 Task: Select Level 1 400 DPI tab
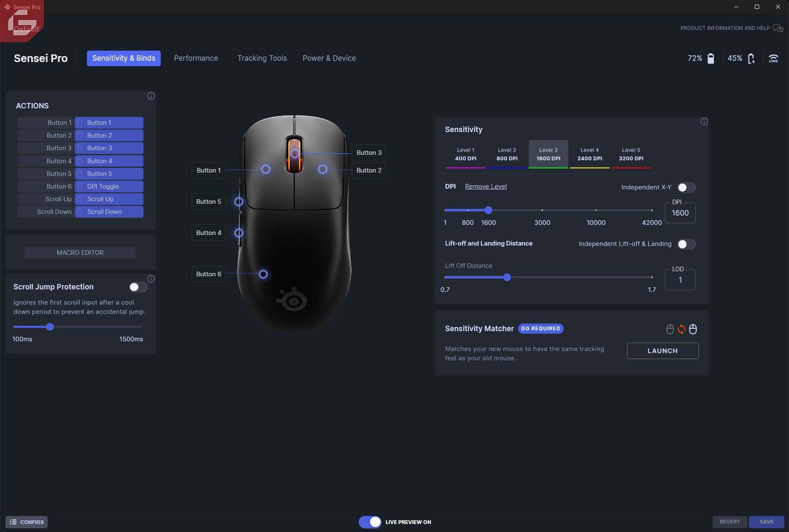[x=466, y=154]
